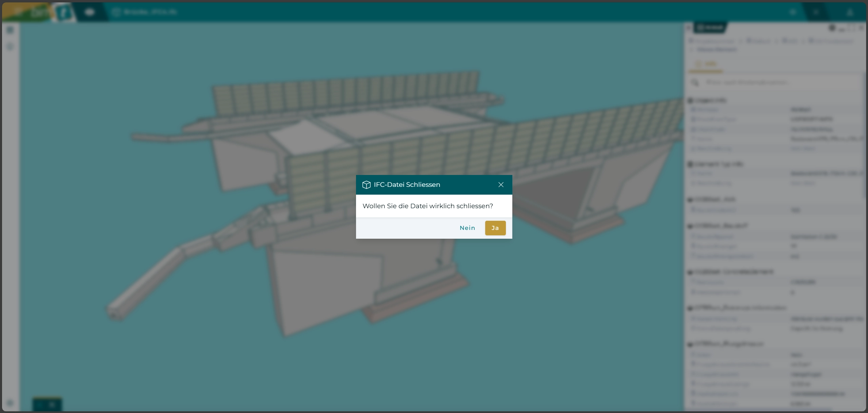The width and height of the screenshot is (868, 413).
Task: Click the eye icon in top bar
Action: tap(90, 12)
